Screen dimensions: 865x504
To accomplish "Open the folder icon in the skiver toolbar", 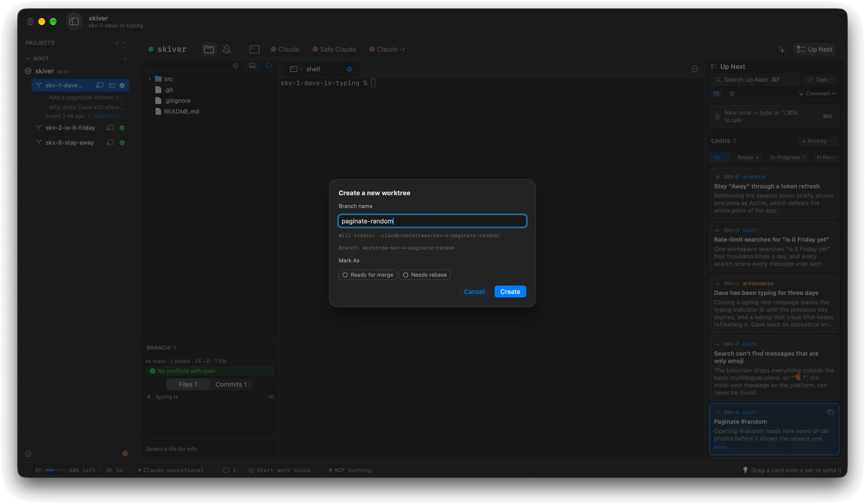I will pyautogui.click(x=209, y=49).
